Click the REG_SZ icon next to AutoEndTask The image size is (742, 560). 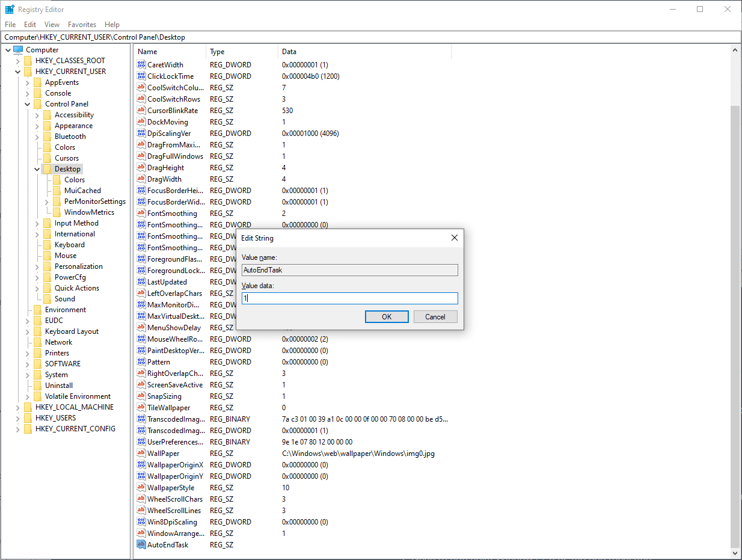tap(141, 544)
